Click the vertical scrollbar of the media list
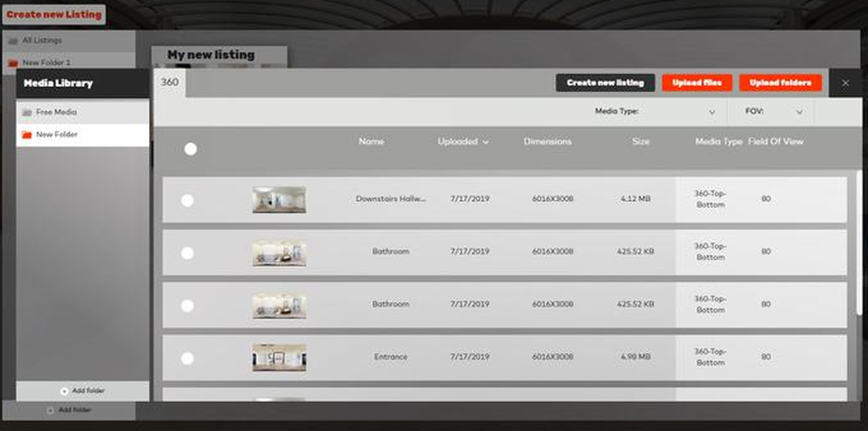The height and width of the screenshot is (431, 868). pos(858,244)
